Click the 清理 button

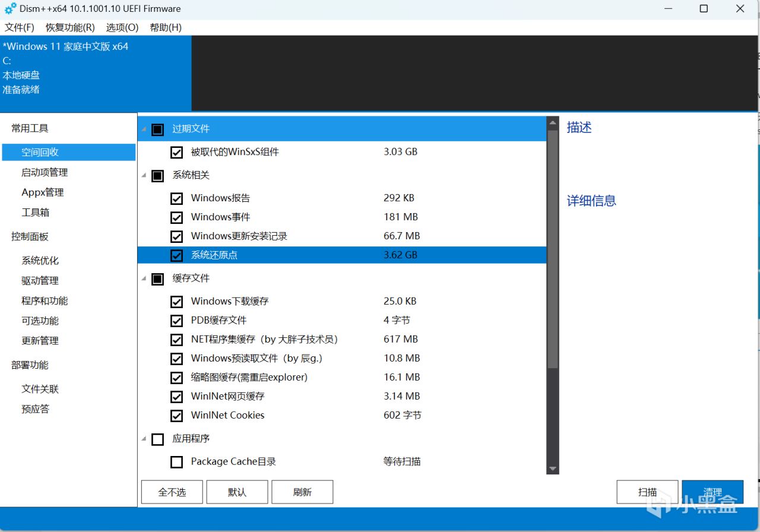click(x=712, y=492)
